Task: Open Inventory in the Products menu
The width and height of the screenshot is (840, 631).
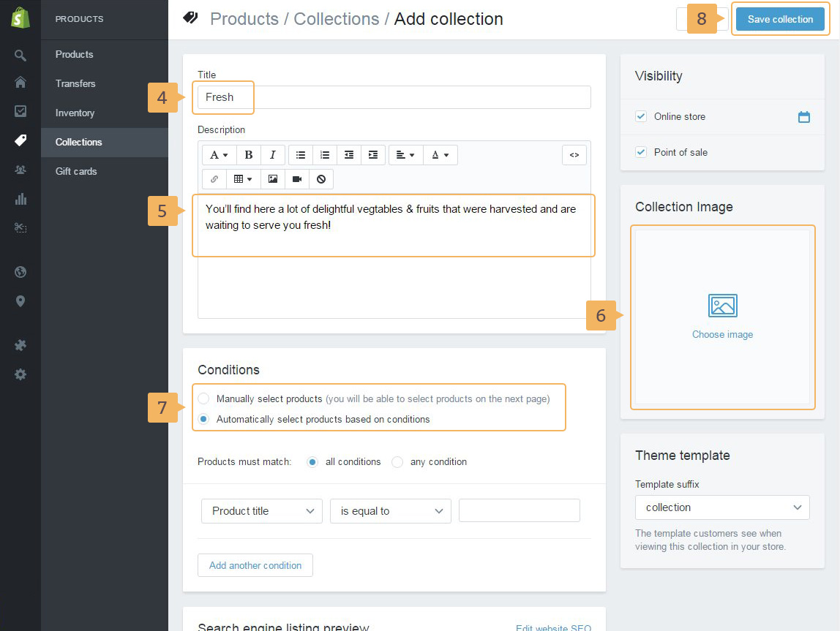Action: (x=75, y=113)
